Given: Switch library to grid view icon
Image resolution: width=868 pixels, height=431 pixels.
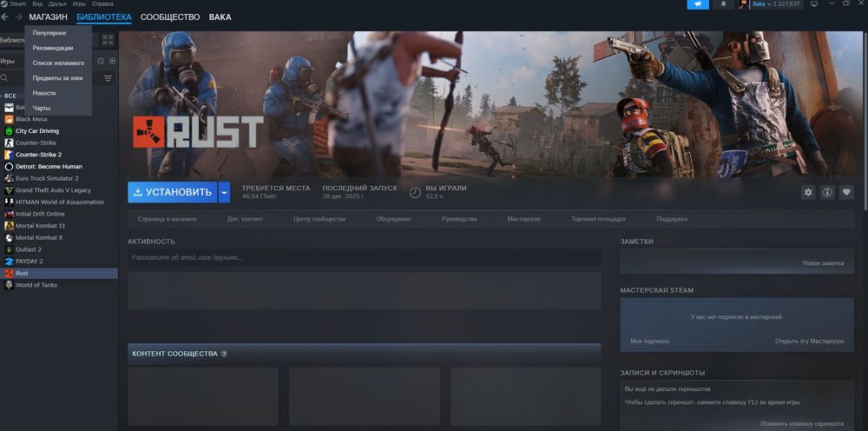Looking at the screenshot, I should coord(108,40).
